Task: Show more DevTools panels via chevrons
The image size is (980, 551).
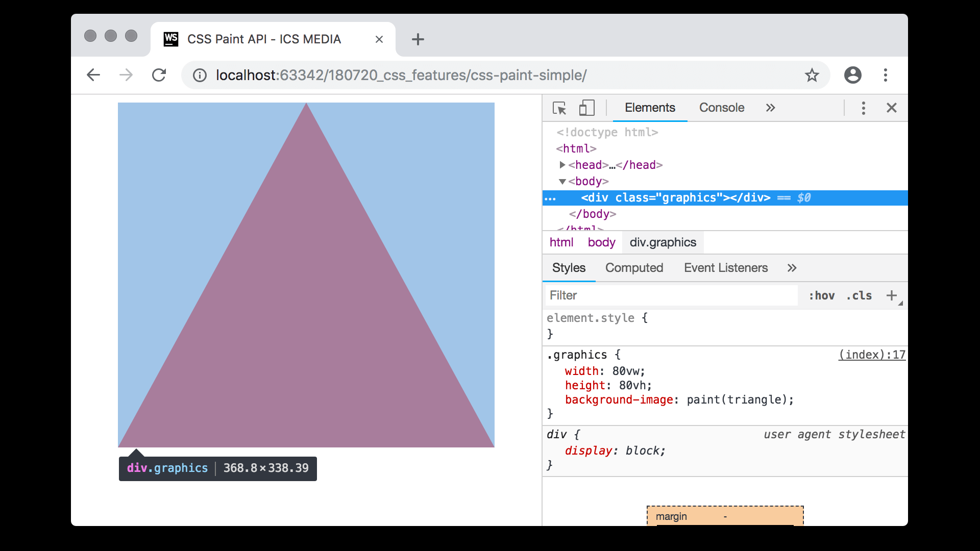Action: tap(770, 108)
